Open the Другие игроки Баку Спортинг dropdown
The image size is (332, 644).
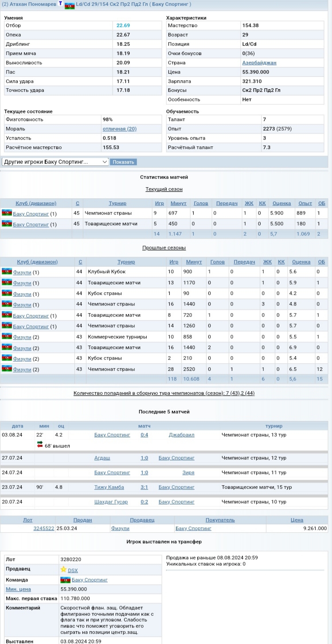[55, 162]
